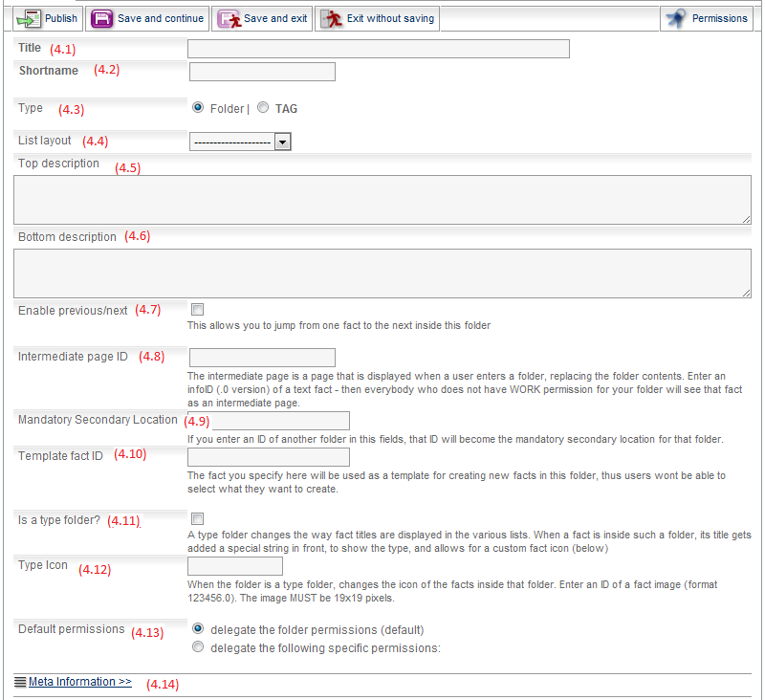Click the Permissions pin icon
Viewport: 765px width, 700px height.
coord(676,18)
